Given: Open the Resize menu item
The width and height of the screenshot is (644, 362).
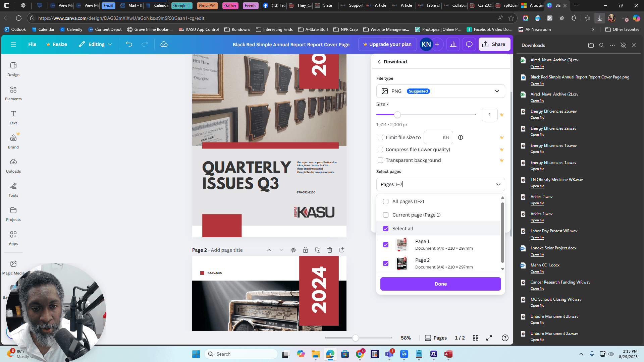Looking at the screenshot, I should [56, 44].
